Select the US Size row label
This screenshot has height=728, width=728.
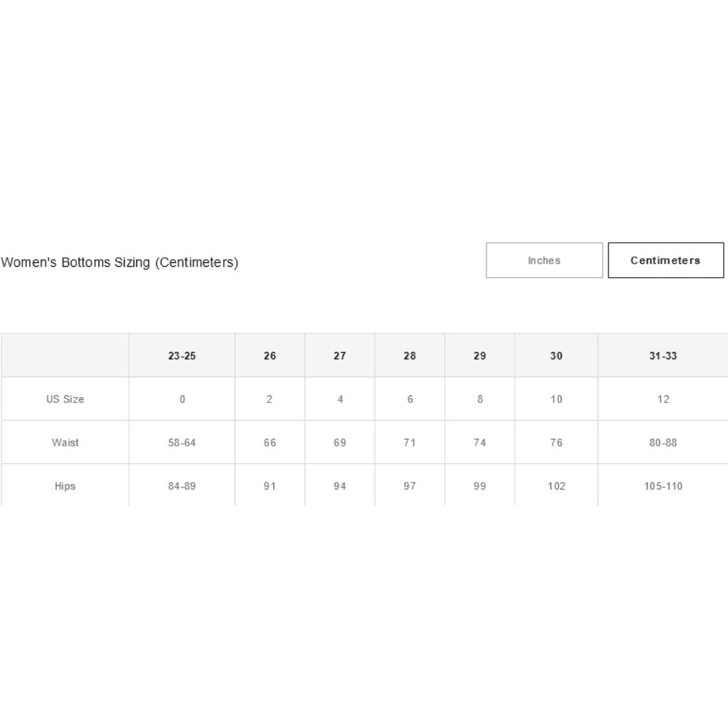pos(65,399)
